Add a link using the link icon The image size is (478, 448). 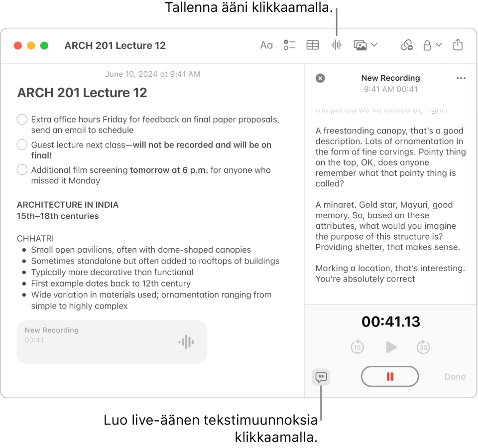pos(407,45)
